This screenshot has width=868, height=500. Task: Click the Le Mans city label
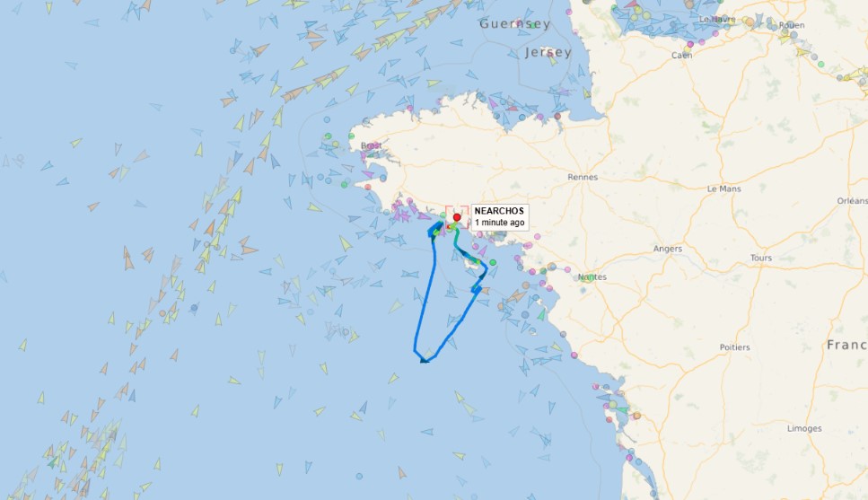[723, 189]
